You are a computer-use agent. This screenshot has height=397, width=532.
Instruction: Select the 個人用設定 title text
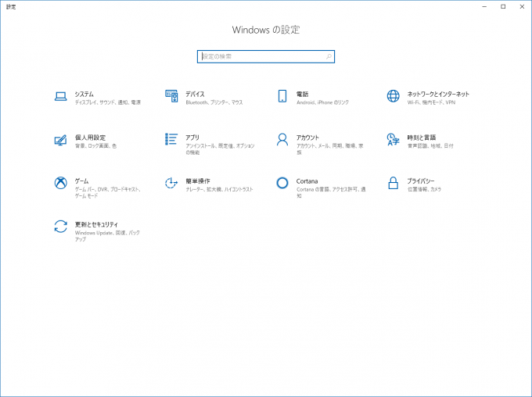coord(90,138)
